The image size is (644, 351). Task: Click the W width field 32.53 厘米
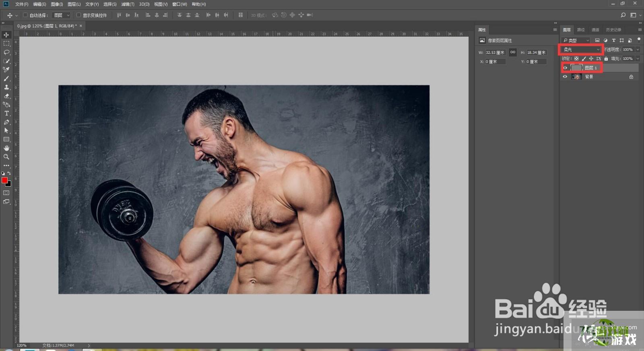495,52
